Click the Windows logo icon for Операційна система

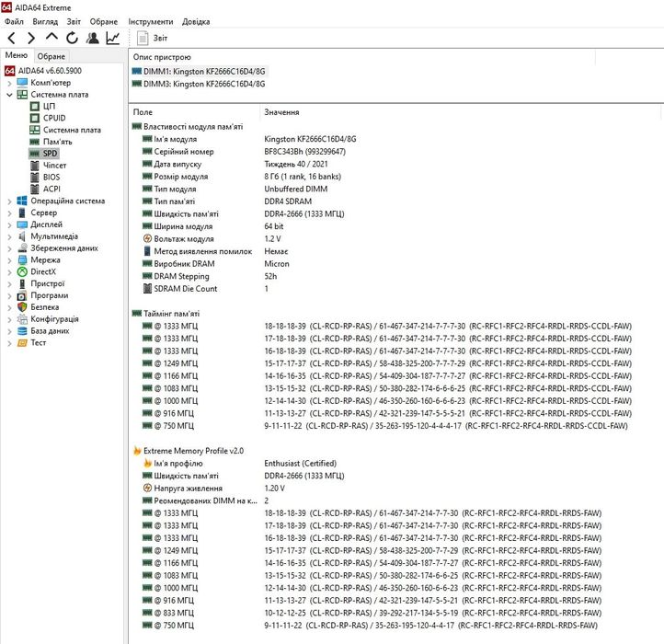22,201
